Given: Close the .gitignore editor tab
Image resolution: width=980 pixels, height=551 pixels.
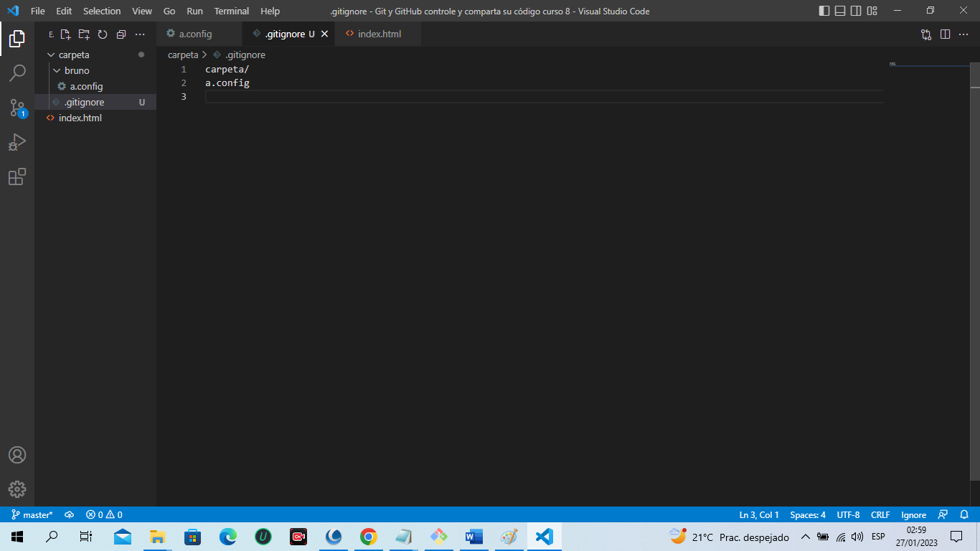Looking at the screenshot, I should [x=324, y=34].
